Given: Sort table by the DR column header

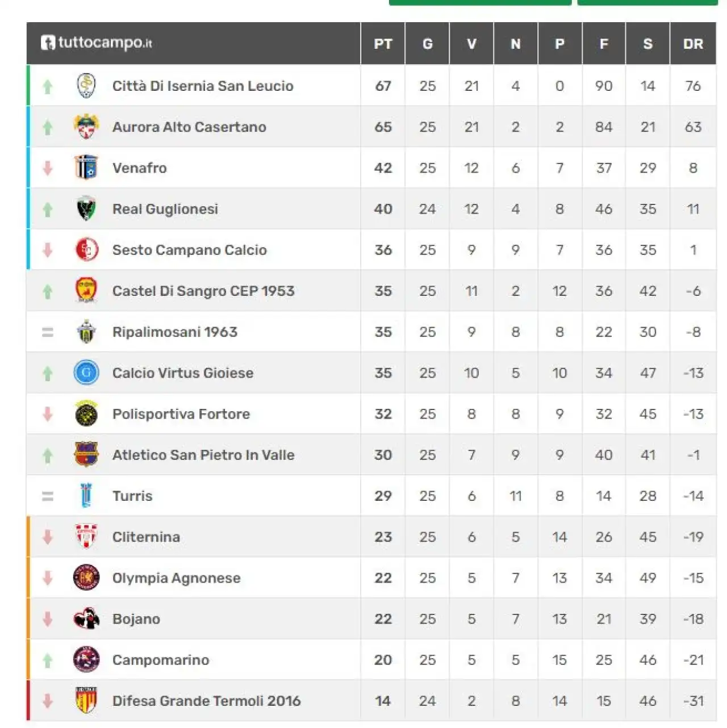Looking at the screenshot, I should point(693,44).
